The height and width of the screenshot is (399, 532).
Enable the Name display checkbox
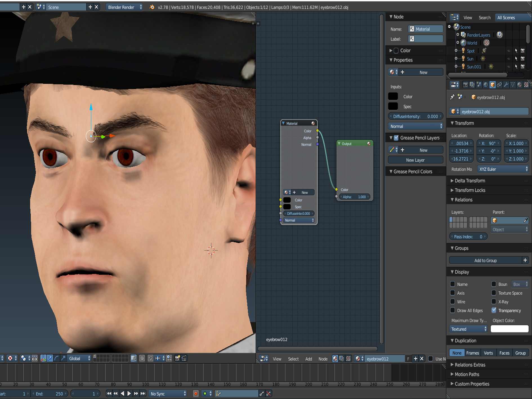453,284
